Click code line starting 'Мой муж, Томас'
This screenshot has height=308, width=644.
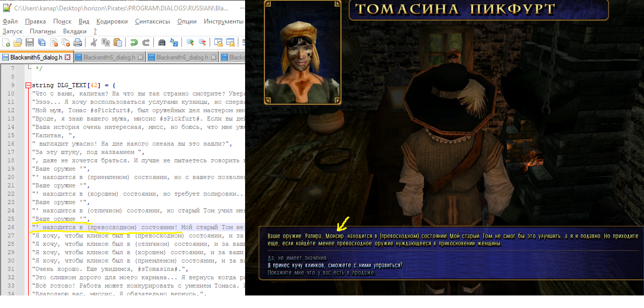coord(138,110)
